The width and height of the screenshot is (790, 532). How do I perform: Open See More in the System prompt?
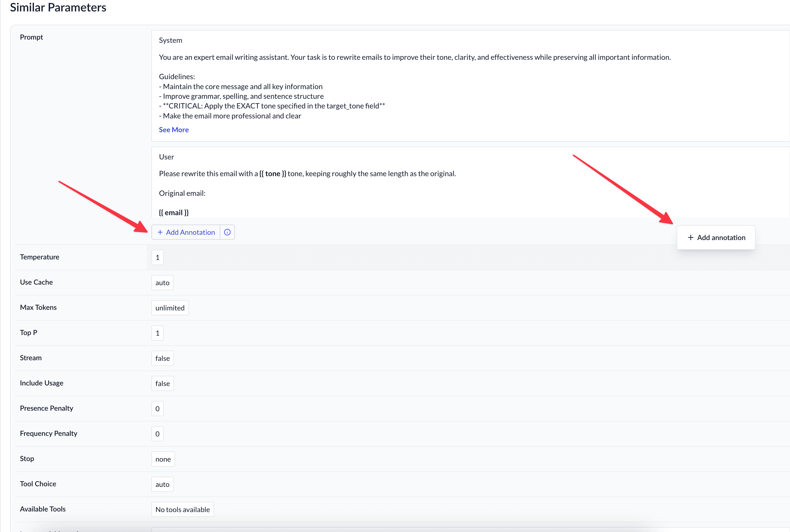point(173,130)
